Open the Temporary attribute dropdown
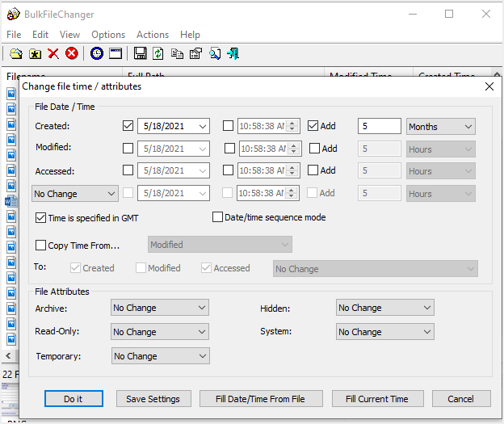This screenshot has height=424, width=504. point(161,356)
